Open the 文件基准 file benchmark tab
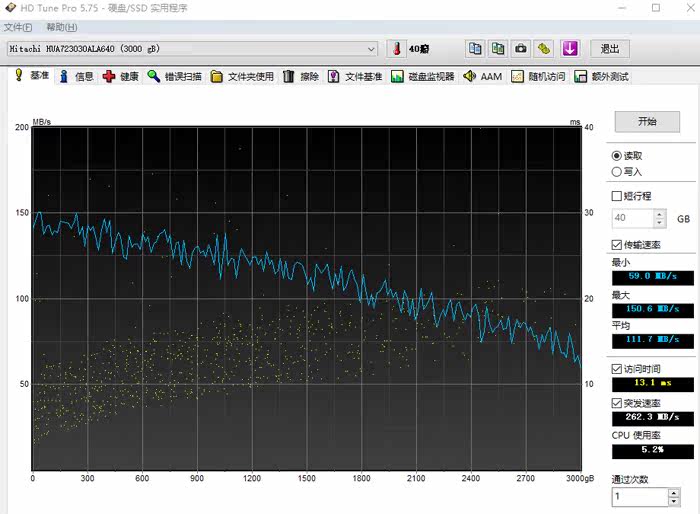Viewport: 700px width, 514px height. (x=355, y=76)
